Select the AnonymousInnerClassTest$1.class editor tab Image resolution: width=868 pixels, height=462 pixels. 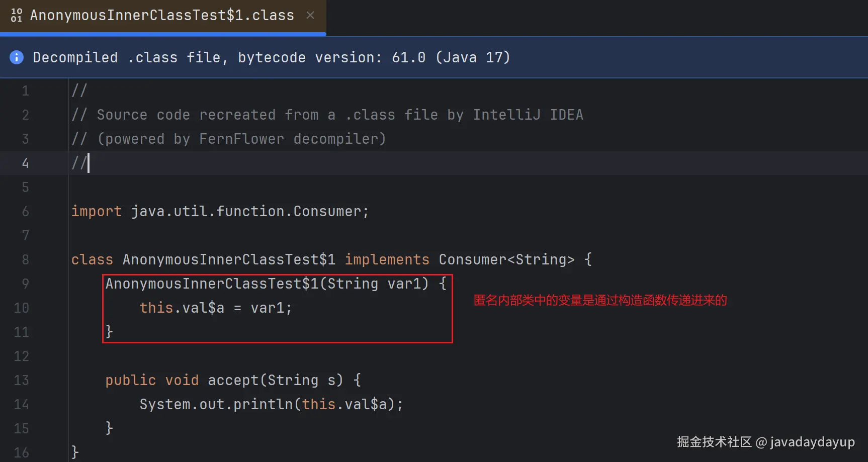coord(161,15)
